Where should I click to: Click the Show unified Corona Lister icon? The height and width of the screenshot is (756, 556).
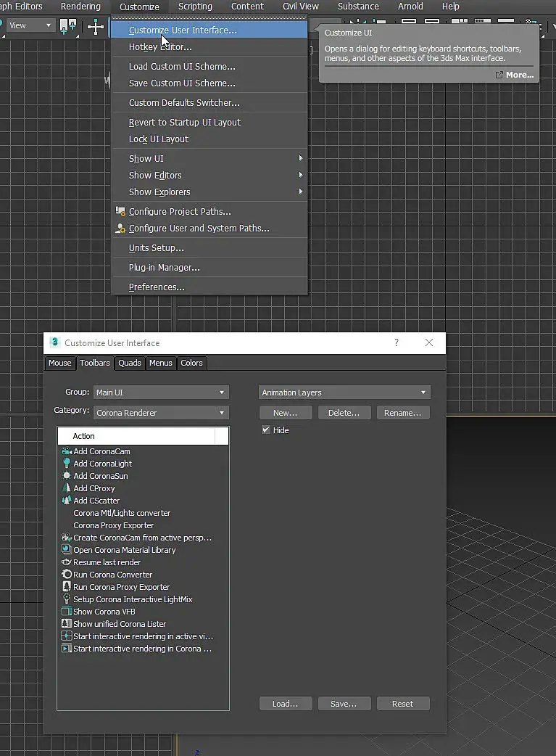67,624
